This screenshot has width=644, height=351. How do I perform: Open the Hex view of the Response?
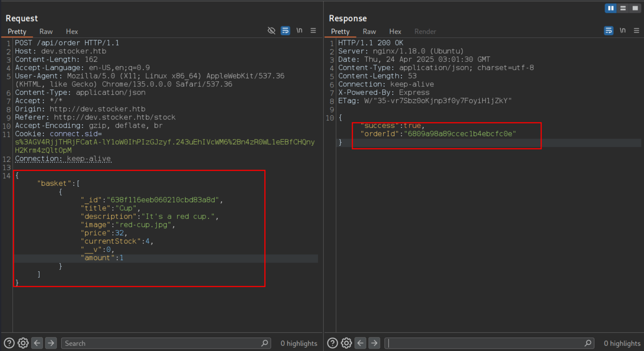[395, 32]
